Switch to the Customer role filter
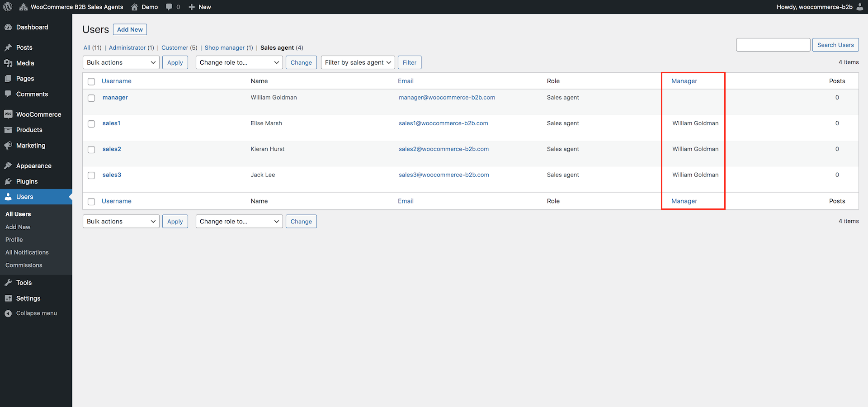The image size is (868, 407). pyautogui.click(x=175, y=47)
